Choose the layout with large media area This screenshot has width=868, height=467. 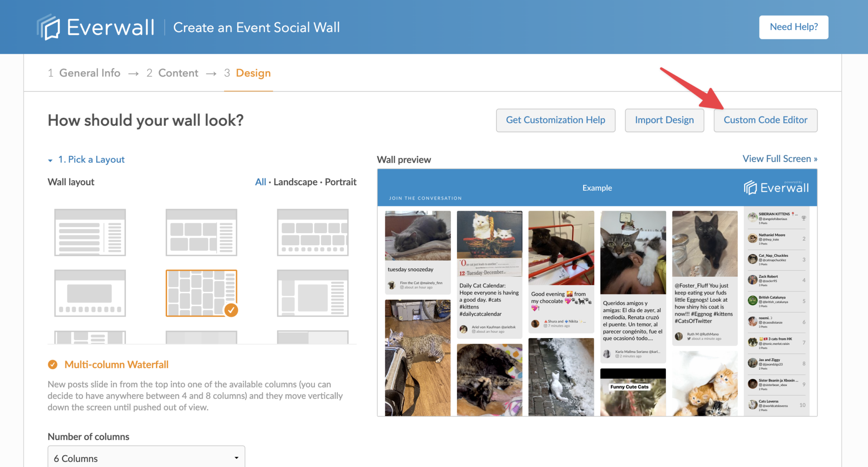[x=312, y=293]
